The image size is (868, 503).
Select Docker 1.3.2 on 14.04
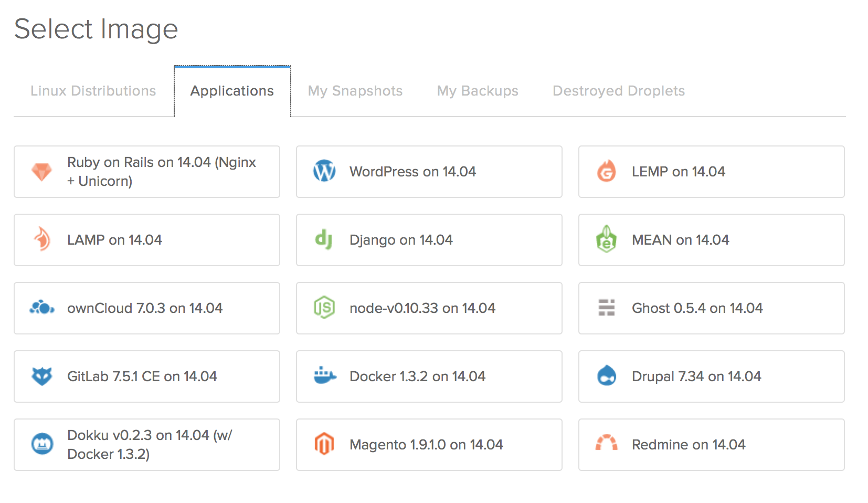tap(429, 376)
